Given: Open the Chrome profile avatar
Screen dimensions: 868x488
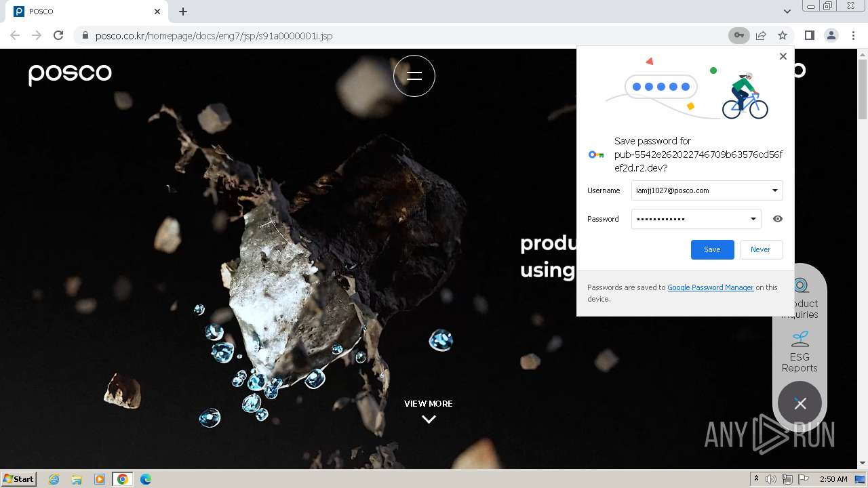Looking at the screenshot, I should point(831,35).
